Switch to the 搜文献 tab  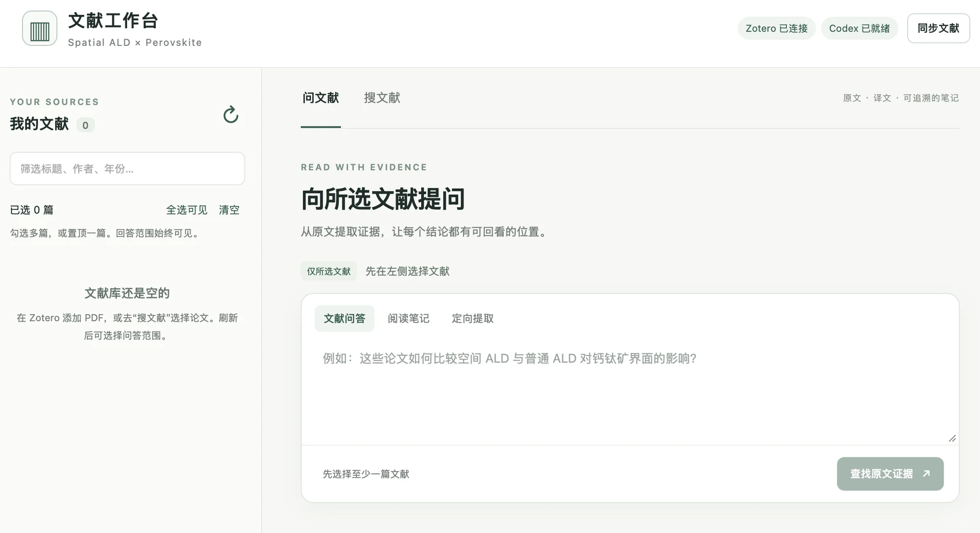[x=382, y=98]
